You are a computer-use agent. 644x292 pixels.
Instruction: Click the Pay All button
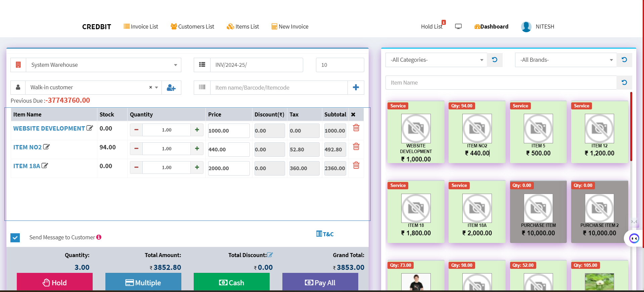(x=320, y=282)
